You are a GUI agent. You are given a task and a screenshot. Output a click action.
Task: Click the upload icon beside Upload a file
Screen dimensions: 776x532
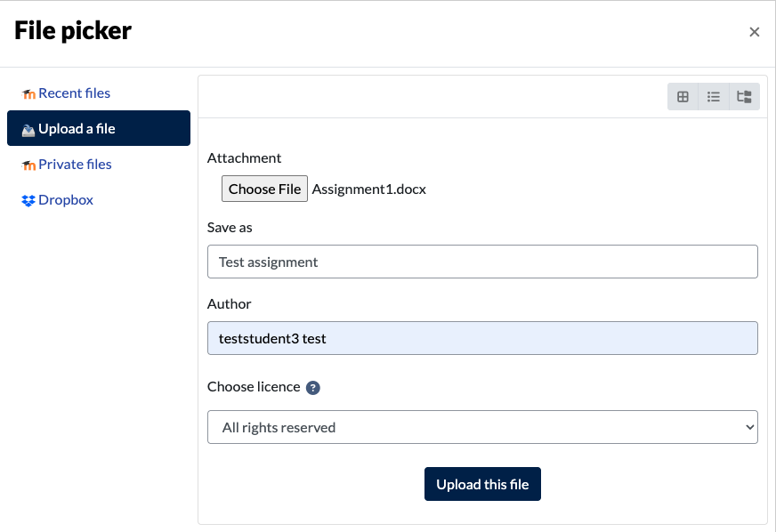(x=28, y=130)
